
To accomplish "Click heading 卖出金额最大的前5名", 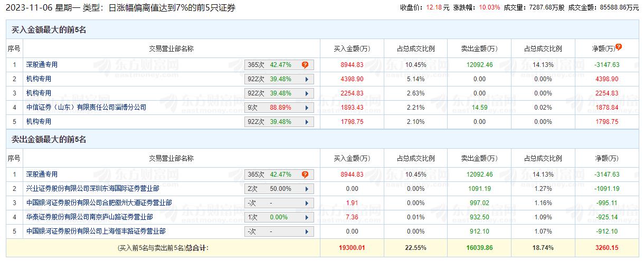I will [x=49, y=140].
